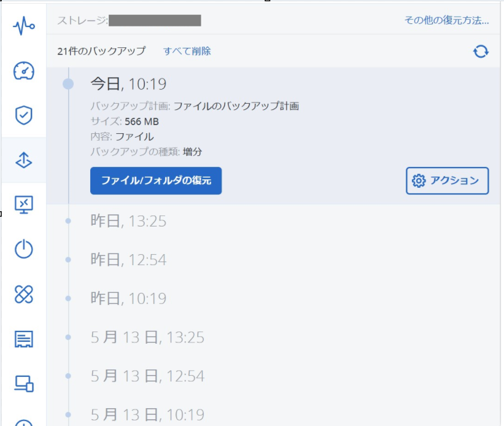
Task: Open the patch bandage sidebar icon
Action: (x=24, y=294)
